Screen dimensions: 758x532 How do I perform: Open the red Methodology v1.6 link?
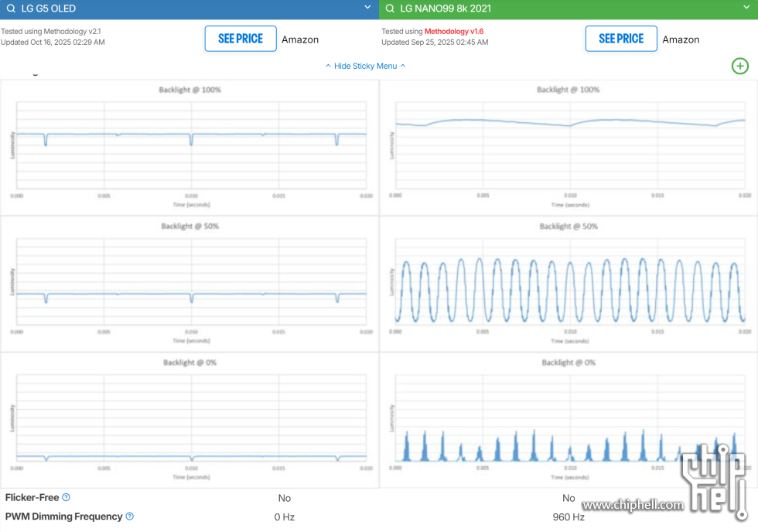[454, 32]
